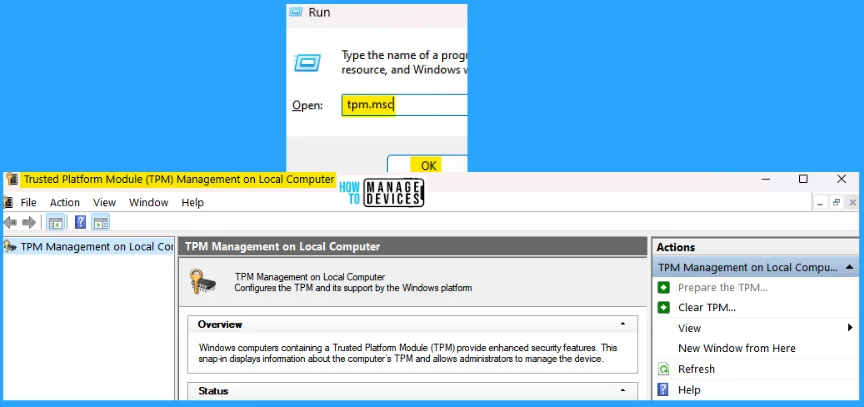Click Refresh action label
Image resolution: width=864 pixels, height=407 pixels.
(x=696, y=369)
